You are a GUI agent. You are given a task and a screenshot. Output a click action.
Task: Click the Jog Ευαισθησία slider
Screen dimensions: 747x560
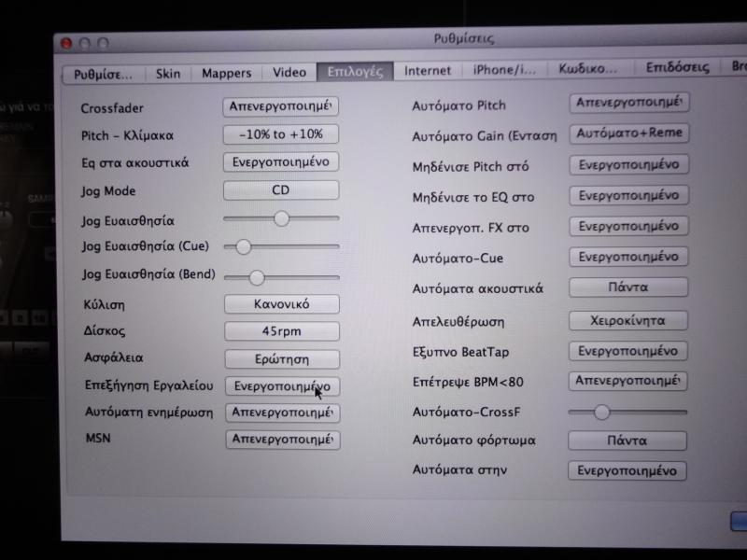point(281,218)
